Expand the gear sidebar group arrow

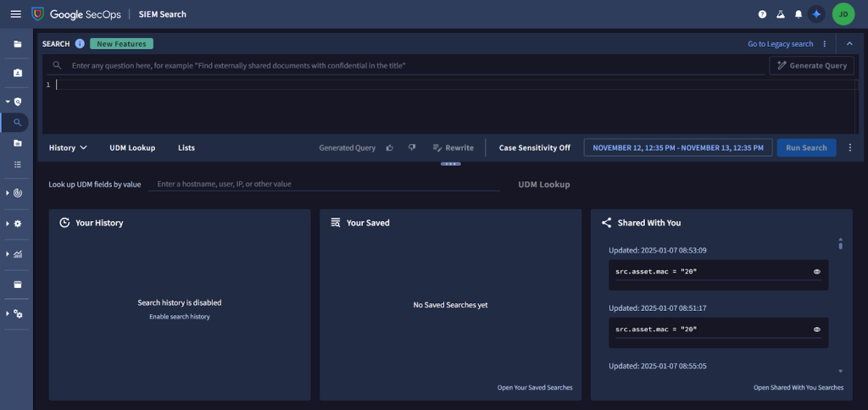8,224
